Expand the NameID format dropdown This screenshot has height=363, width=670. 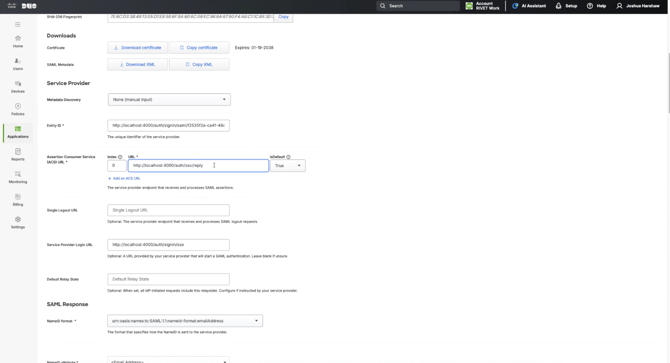coord(185,321)
